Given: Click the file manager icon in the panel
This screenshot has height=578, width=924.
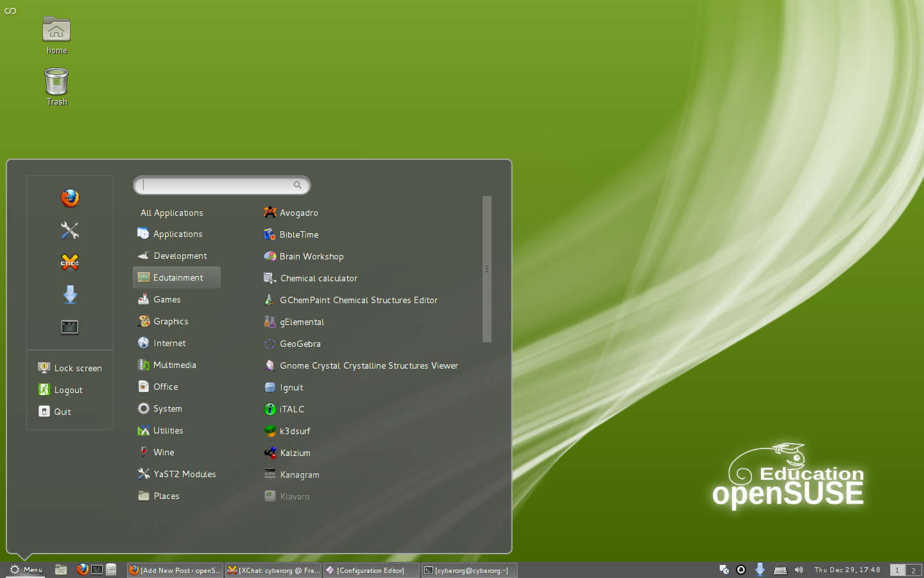Looking at the screenshot, I should click(61, 570).
